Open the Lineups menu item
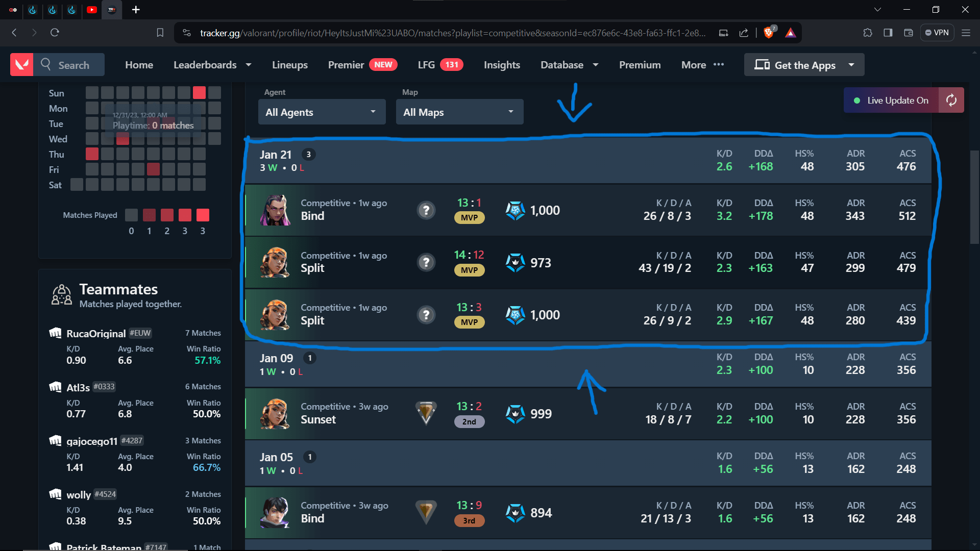The width and height of the screenshot is (980, 551). [289, 65]
